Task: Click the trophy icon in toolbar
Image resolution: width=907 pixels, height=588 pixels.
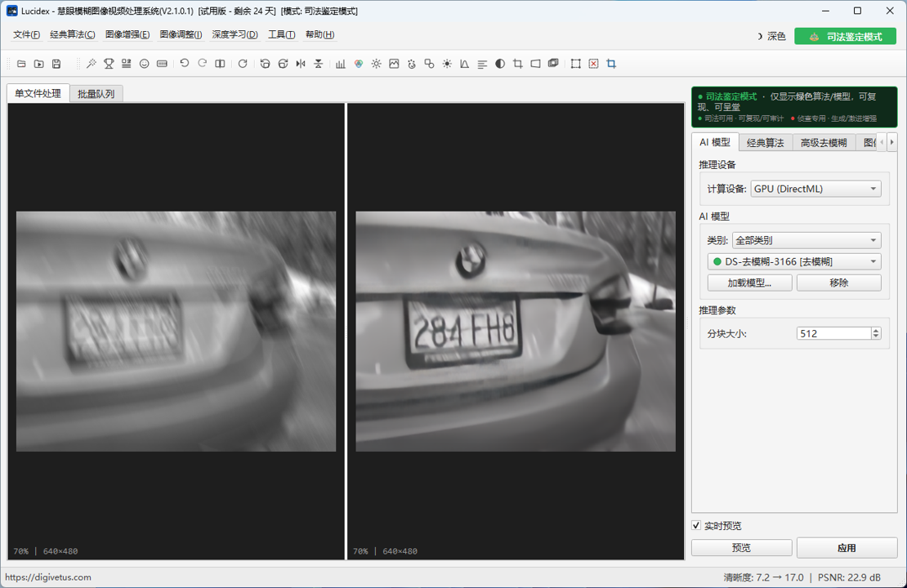Action: tap(109, 64)
